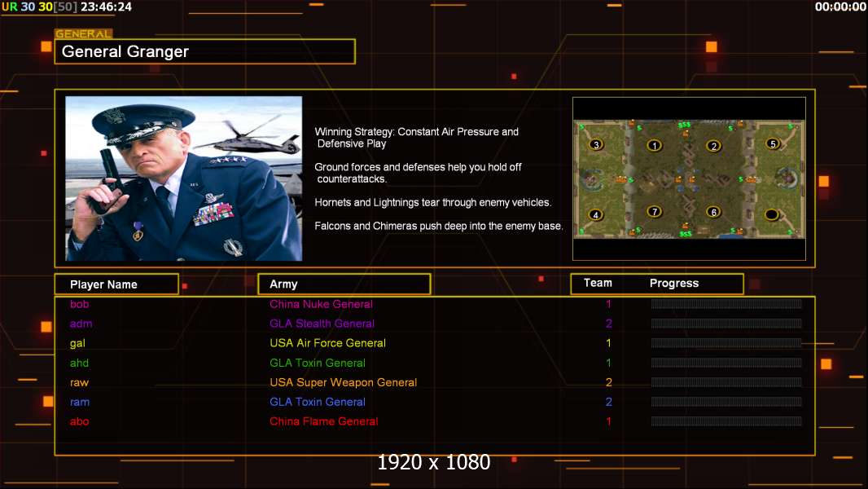Click the UR 30 30 status readout
The image size is (868, 489).
coord(39,7)
